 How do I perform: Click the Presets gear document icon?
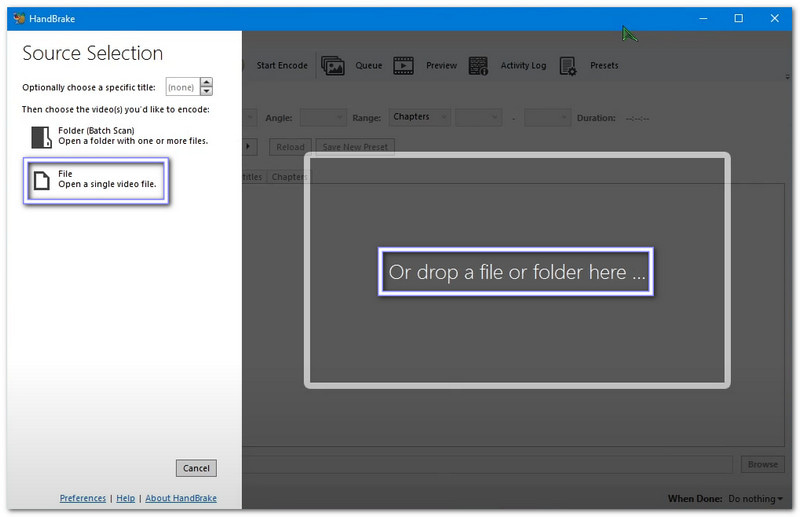pos(568,66)
